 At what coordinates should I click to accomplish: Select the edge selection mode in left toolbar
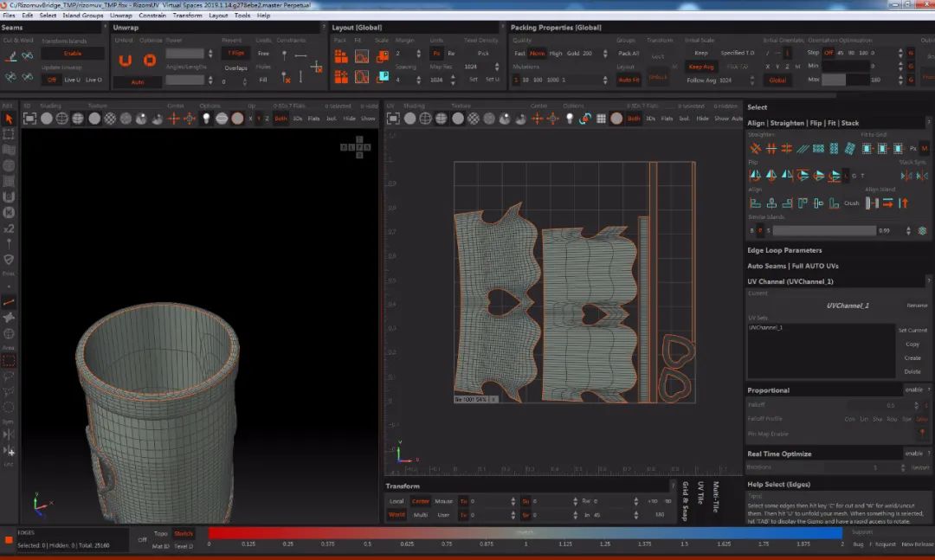click(9, 302)
